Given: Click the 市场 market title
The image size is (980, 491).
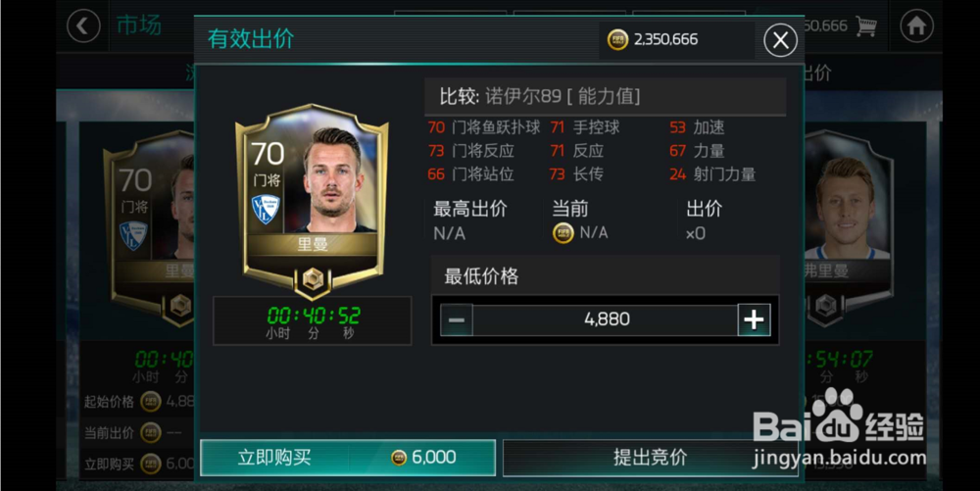Looking at the screenshot, I should (139, 25).
